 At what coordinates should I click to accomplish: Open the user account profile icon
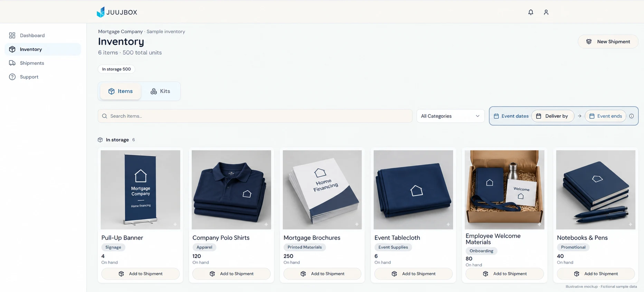(546, 12)
